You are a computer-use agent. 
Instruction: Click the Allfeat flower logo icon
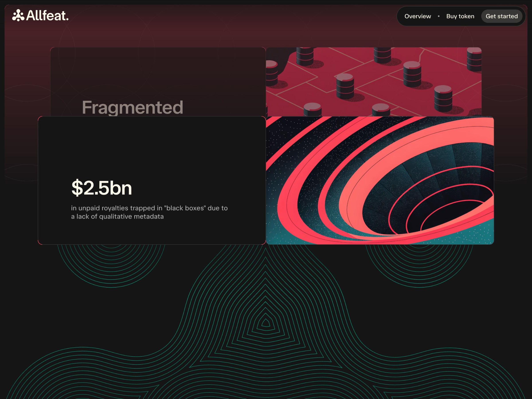(x=18, y=15)
